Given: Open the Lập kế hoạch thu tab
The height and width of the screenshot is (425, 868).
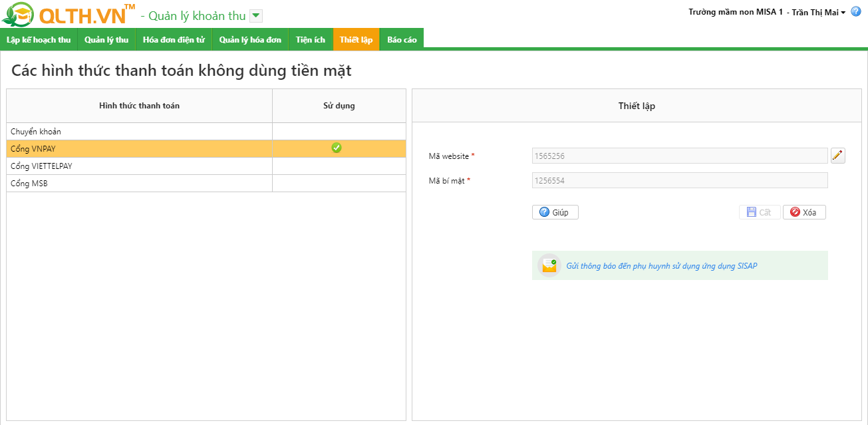Looking at the screenshot, I should point(39,40).
